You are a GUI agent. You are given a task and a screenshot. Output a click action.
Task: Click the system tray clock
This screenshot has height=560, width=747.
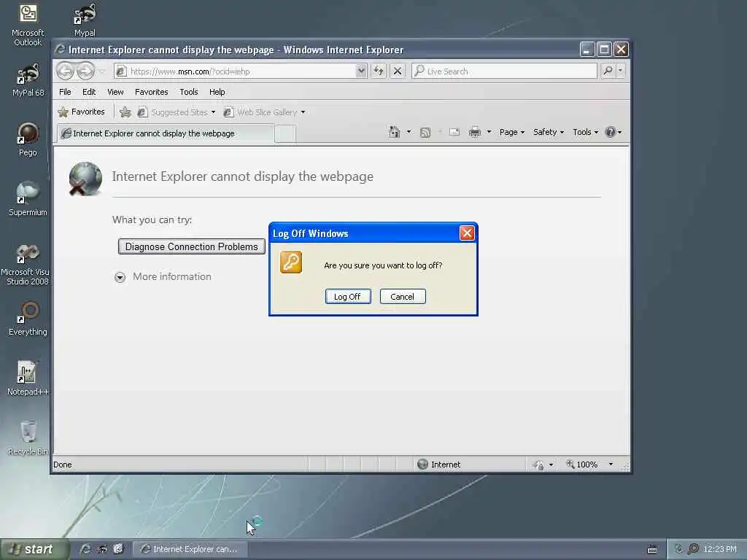point(720,550)
